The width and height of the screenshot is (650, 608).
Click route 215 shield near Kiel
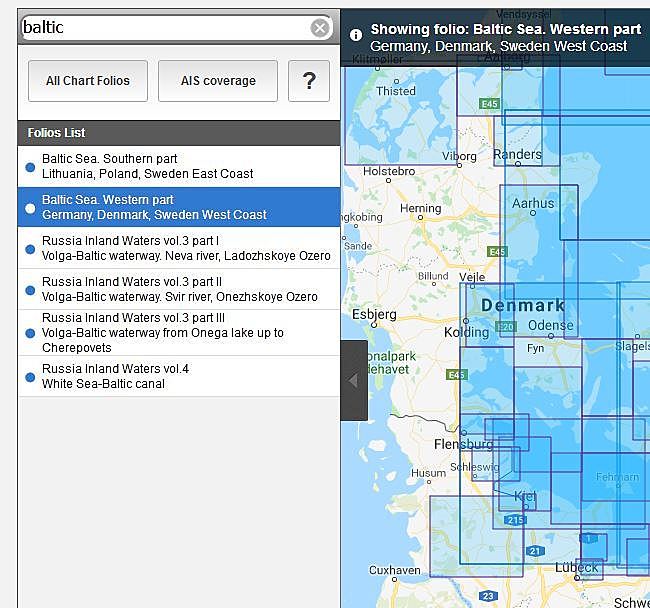(x=515, y=520)
